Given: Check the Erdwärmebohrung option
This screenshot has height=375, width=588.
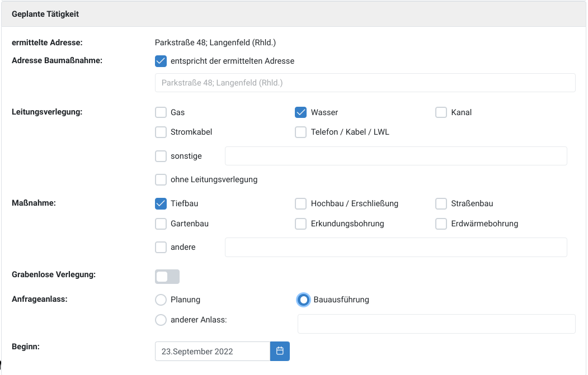Looking at the screenshot, I should coord(441,224).
